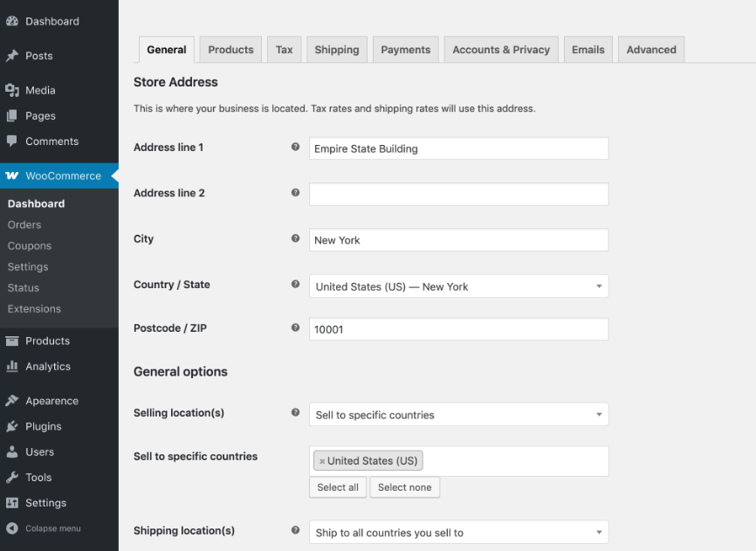Switch to the Payments tab

(405, 50)
